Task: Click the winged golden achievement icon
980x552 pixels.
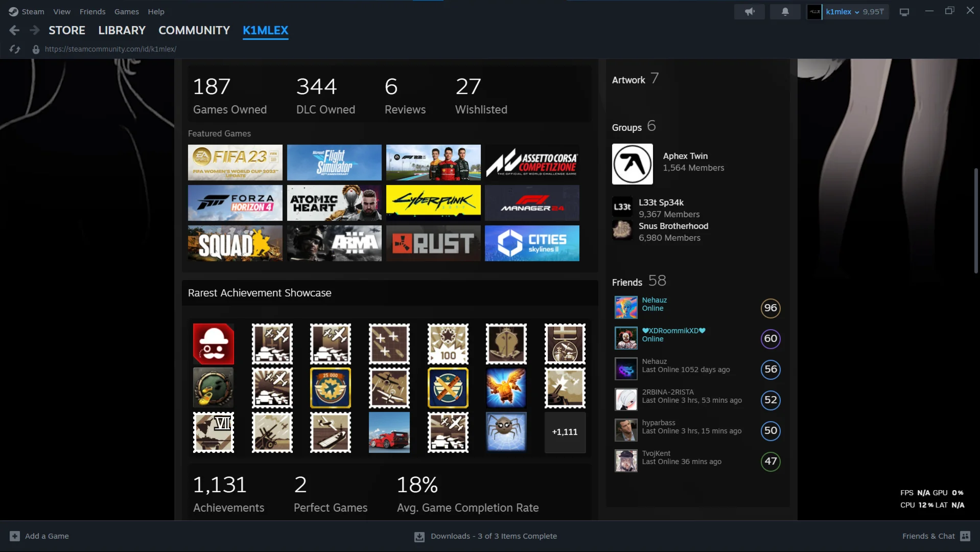Action: point(506,388)
